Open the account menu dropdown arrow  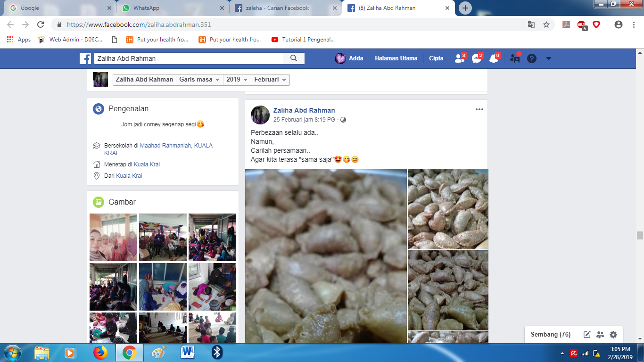(548, 58)
